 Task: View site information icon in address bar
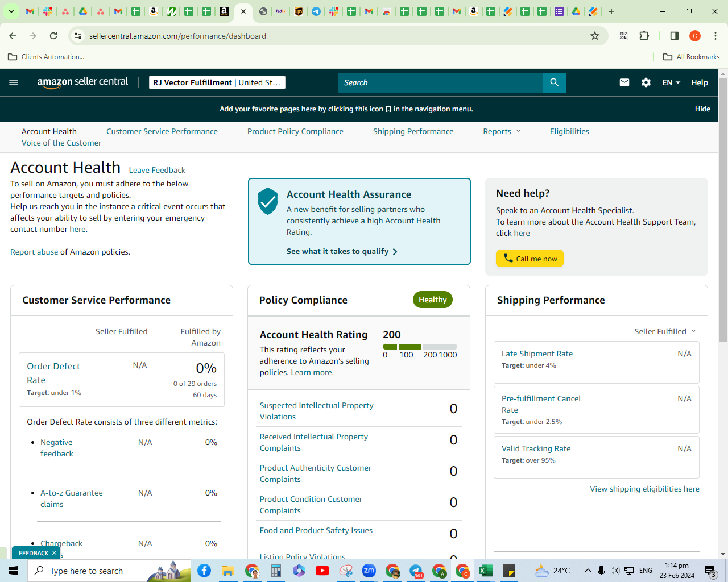point(78,36)
